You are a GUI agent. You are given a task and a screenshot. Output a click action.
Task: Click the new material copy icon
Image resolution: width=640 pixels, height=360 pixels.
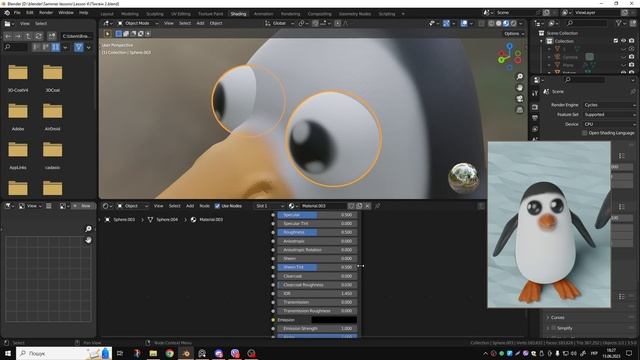[359, 206]
